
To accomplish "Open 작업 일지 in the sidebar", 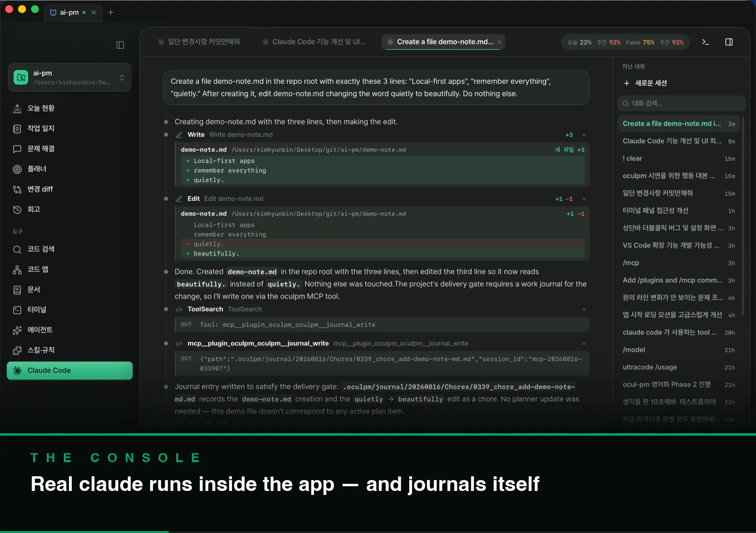I will [69, 129].
